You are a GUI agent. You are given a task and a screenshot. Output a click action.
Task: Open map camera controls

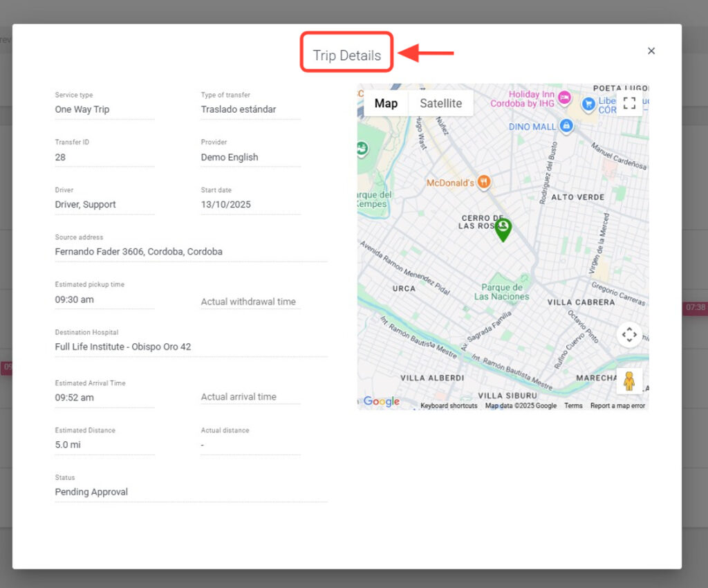click(x=628, y=335)
